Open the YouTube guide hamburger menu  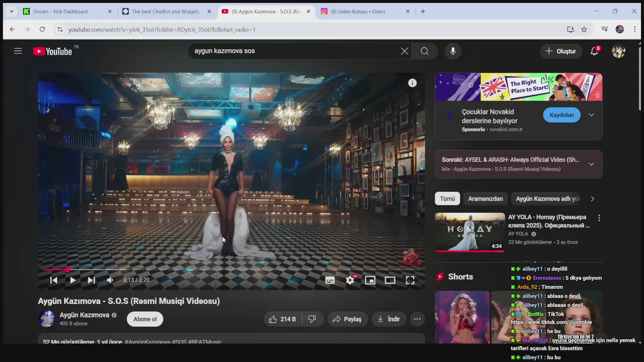(x=18, y=51)
